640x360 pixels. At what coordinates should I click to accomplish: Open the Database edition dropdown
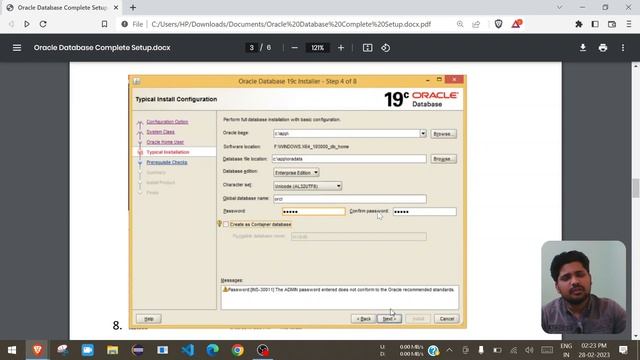tap(296, 173)
